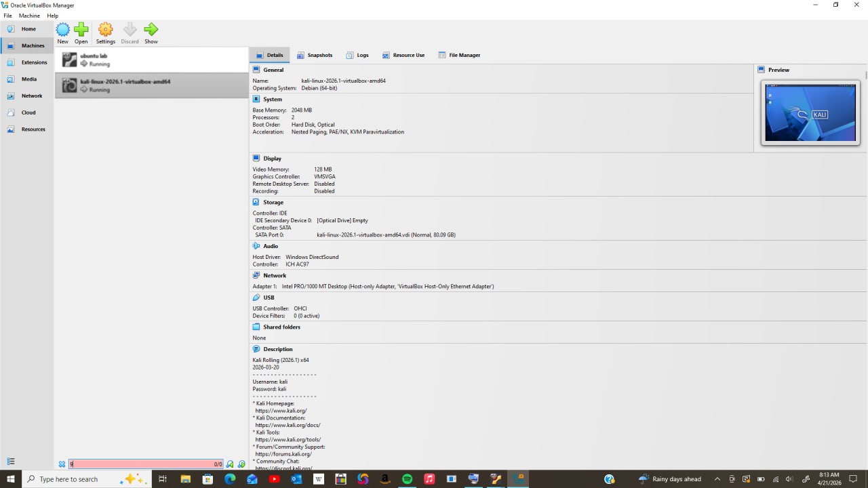Click the Host Driver value Windows DirectSound
Viewport: 868px width, 488px height.
pyautogui.click(x=312, y=258)
